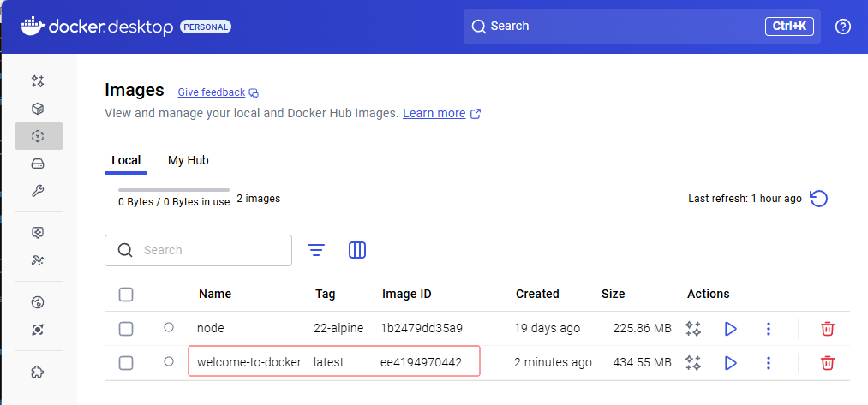The width and height of the screenshot is (868, 405).
Task: Open Volumes view in sidebar
Action: (38, 164)
